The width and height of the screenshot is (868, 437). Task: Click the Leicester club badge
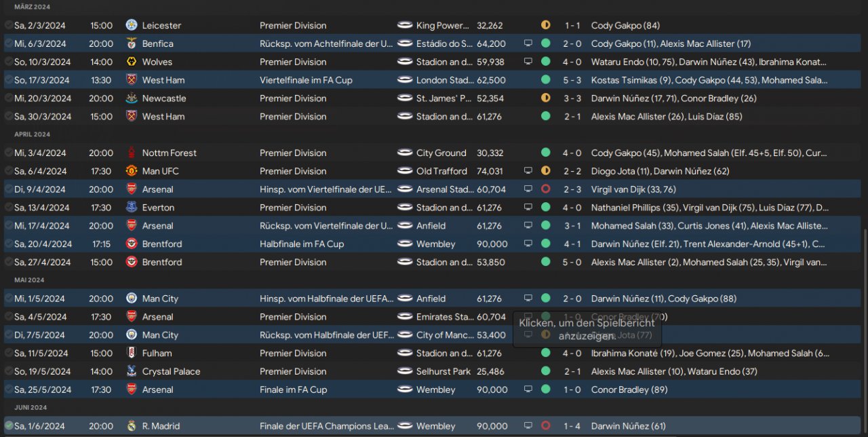(x=132, y=25)
